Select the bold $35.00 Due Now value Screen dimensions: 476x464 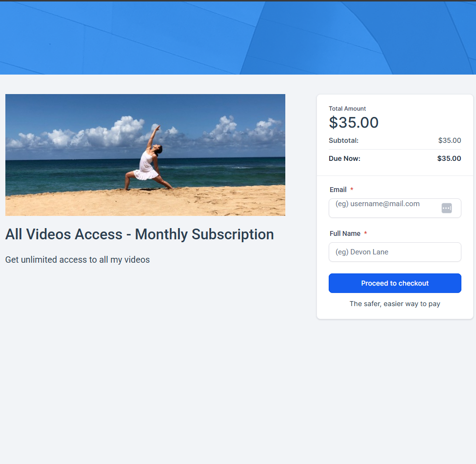point(449,158)
